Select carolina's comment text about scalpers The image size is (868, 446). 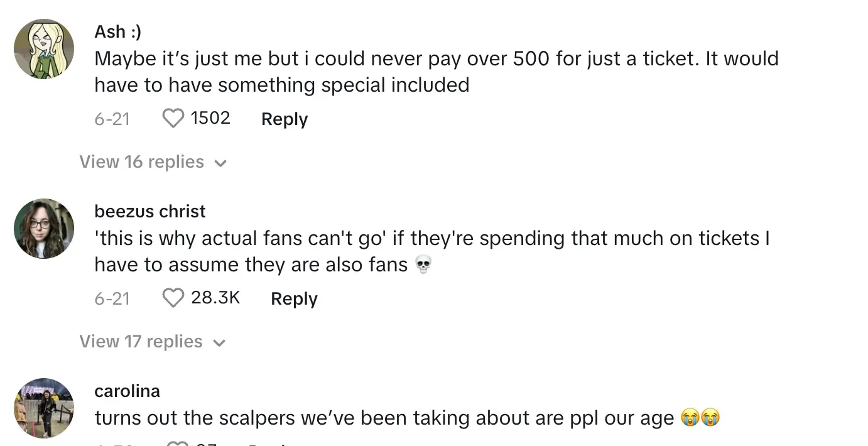[x=384, y=418]
